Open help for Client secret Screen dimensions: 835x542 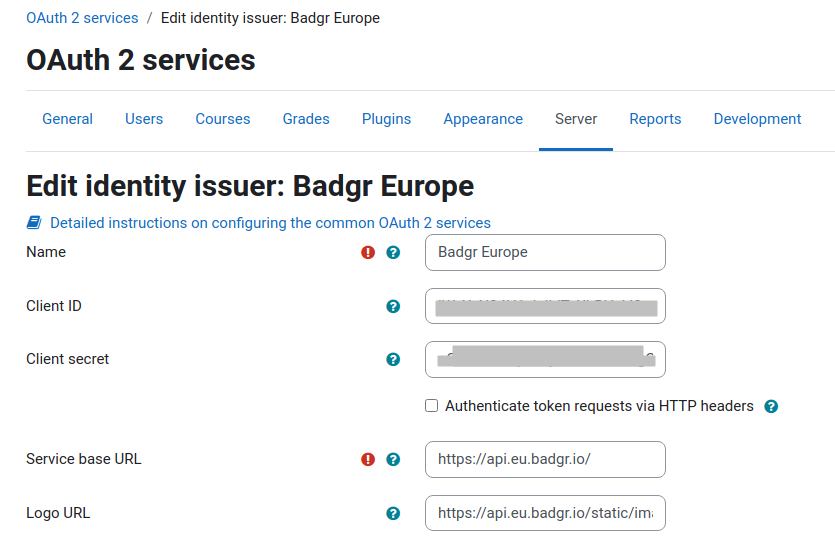click(393, 359)
